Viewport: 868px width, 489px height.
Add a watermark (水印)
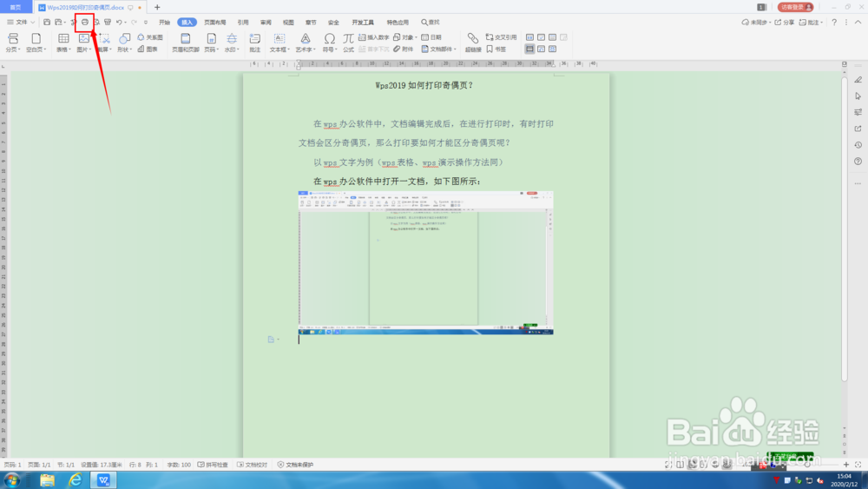tap(232, 43)
